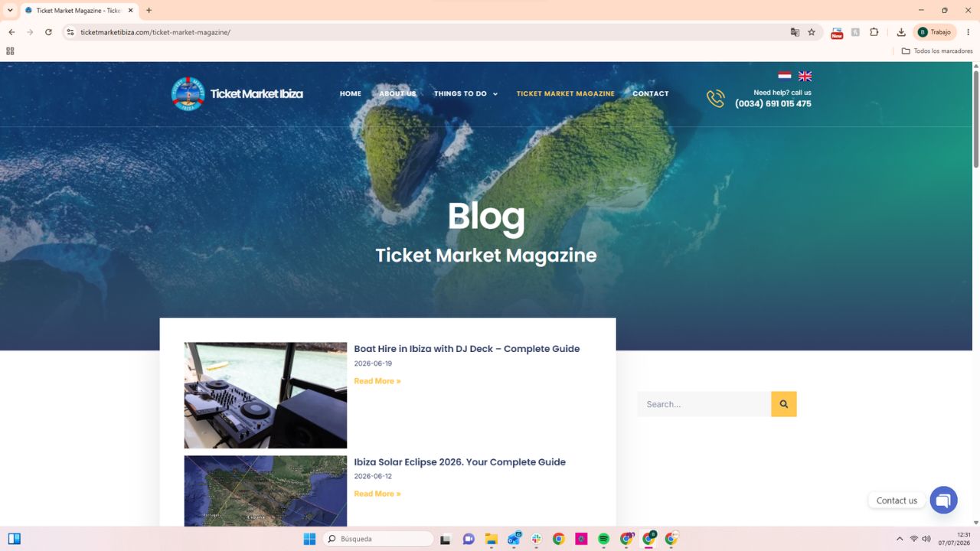Click the Windows taskbar Búsqueda search box
980x551 pixels.
[x=378, y=539]
